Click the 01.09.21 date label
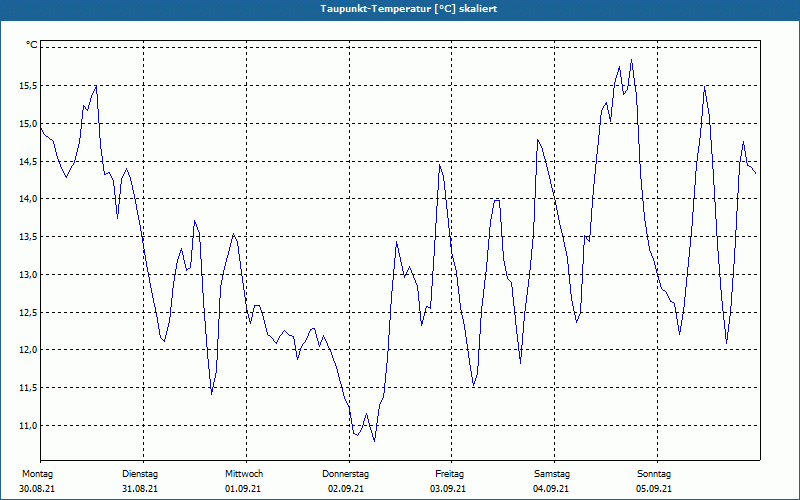The image size is (800, 500). point(243,489)
